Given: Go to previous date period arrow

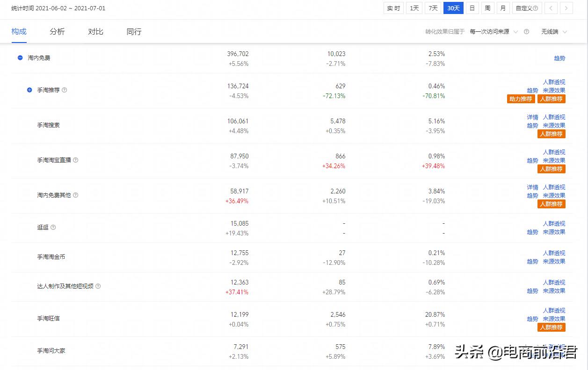Looking at the screenshot, I should click(x=551, y=8).
